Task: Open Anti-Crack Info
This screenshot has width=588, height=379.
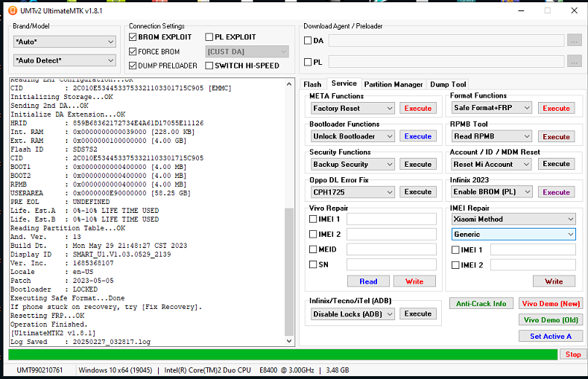Action: coord(481,303)
